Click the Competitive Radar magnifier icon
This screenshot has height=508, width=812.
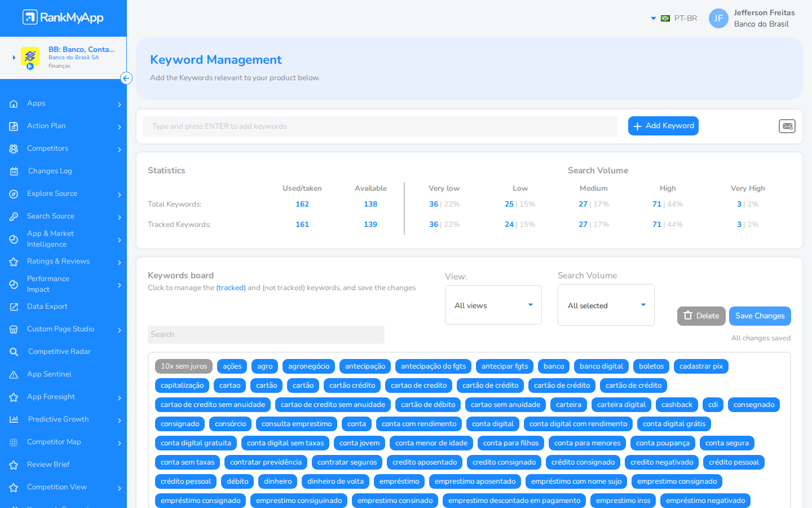(x=14, y=352)
